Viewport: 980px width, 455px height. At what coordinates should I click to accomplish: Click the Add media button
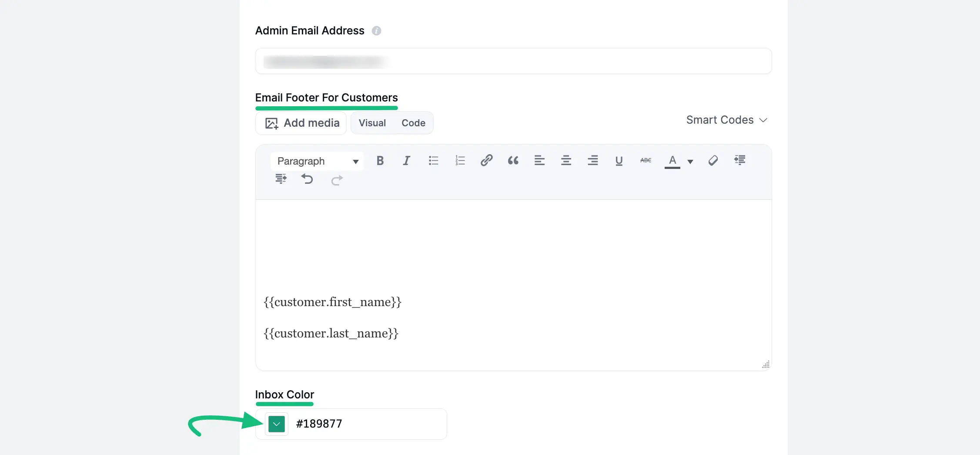(x=301, y=123)
